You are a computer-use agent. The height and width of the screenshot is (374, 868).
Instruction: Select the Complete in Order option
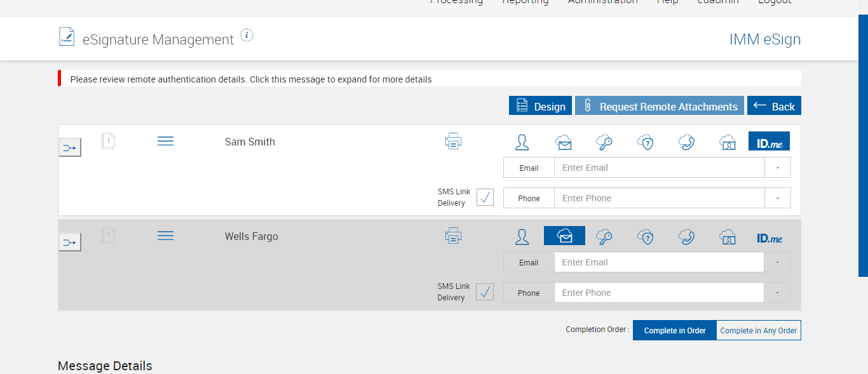675,330
